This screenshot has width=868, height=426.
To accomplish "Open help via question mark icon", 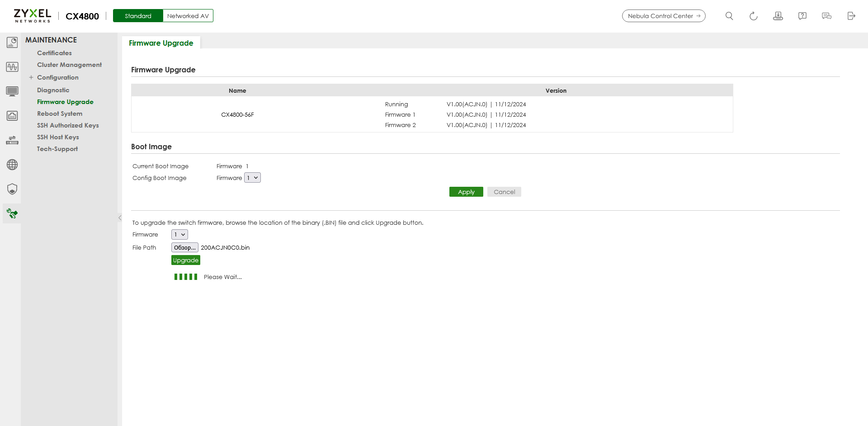I will pyautogui.click(x=802, y=16).
